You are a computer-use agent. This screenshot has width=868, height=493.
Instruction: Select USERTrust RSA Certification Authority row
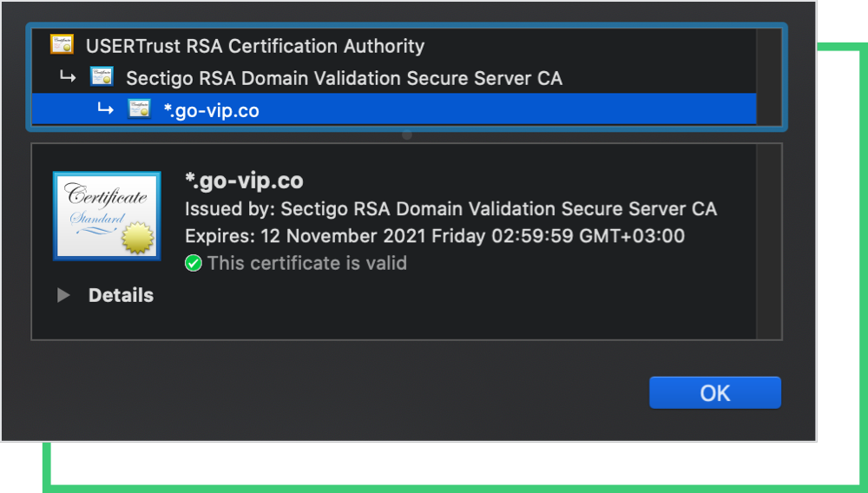pyautogui.click(x=254, y=46)
